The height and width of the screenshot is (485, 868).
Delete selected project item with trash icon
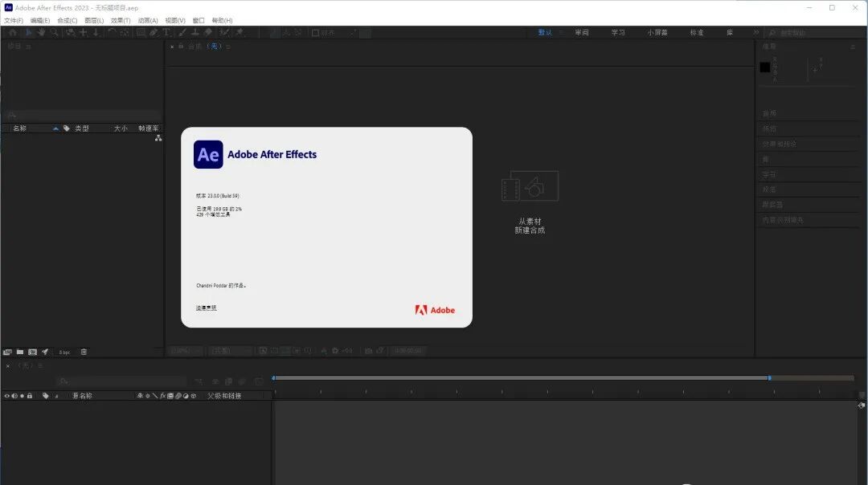84,352
